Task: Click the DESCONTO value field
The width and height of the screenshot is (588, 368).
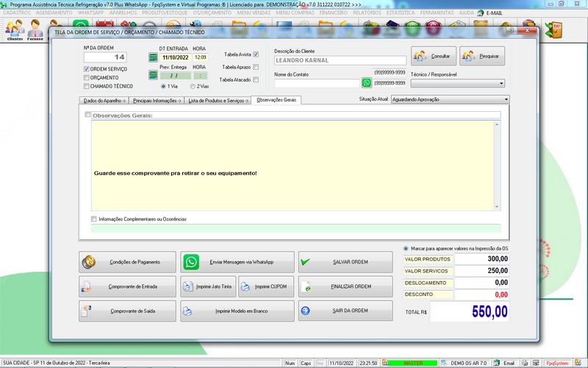Action: [x=482, y=295]
